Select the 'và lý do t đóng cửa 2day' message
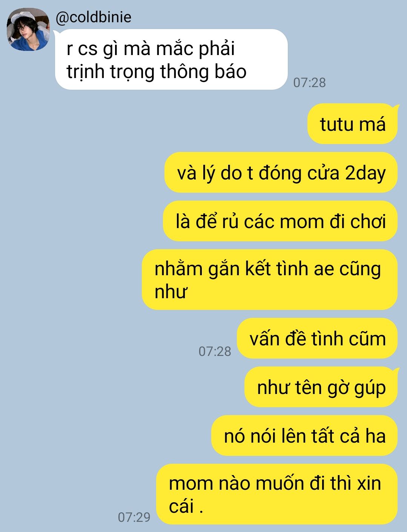The height and width of the screenshot is (532, 407). [x=281, y=173]
